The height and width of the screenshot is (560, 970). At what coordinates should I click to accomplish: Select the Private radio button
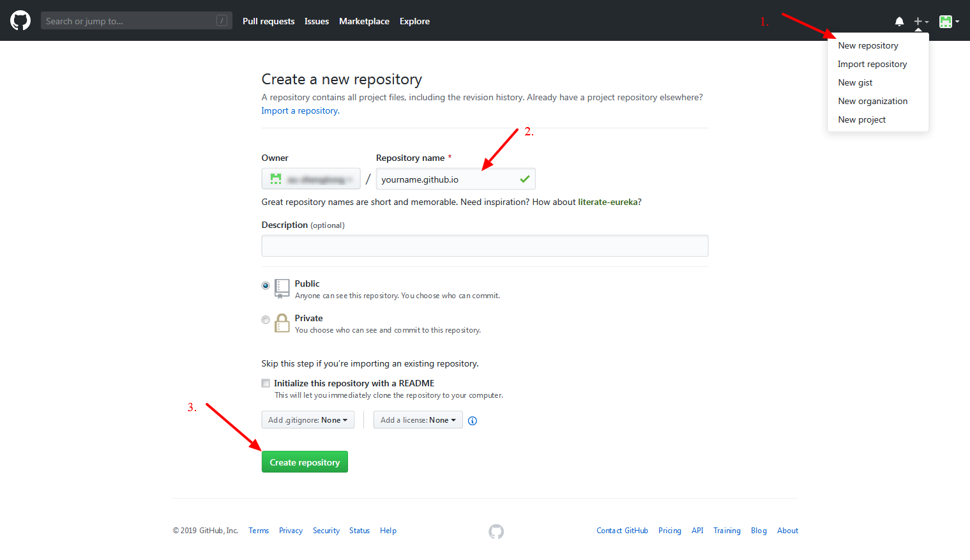coord(266,320)
